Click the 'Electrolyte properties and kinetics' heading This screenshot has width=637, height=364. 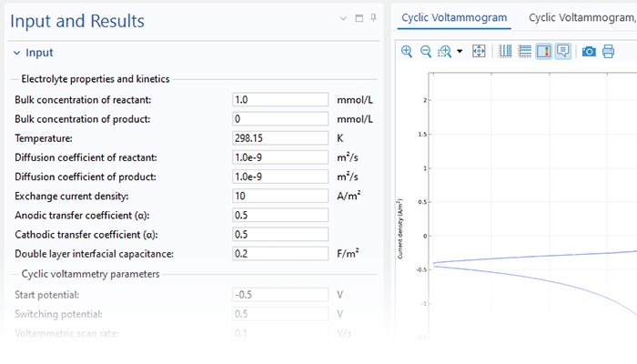96,79
